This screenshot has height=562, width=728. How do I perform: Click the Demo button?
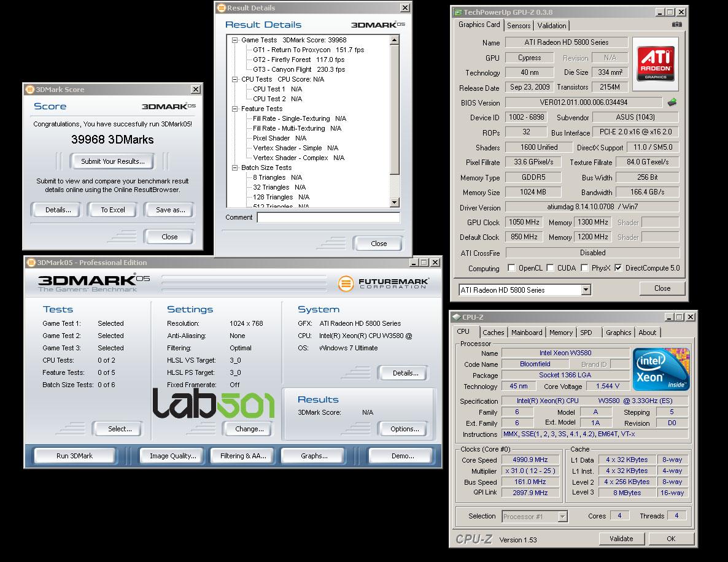[403, 456]
